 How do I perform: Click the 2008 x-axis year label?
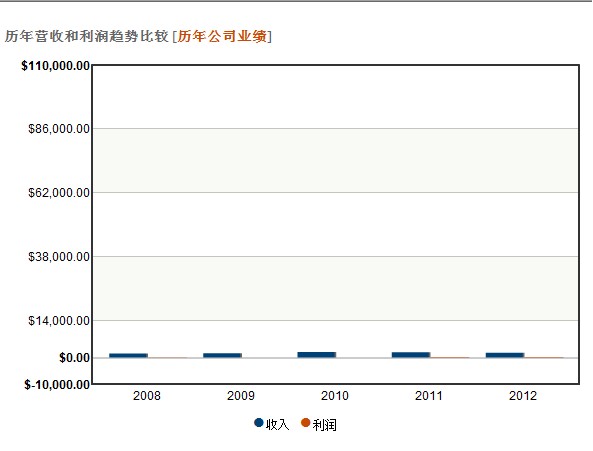tap(147, 396)
